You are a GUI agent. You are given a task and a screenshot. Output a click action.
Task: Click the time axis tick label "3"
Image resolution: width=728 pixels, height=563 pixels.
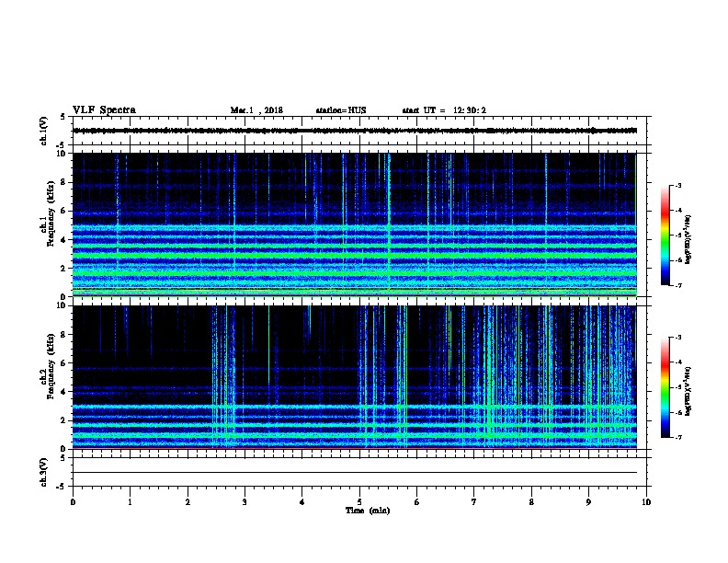click(245, 502)
